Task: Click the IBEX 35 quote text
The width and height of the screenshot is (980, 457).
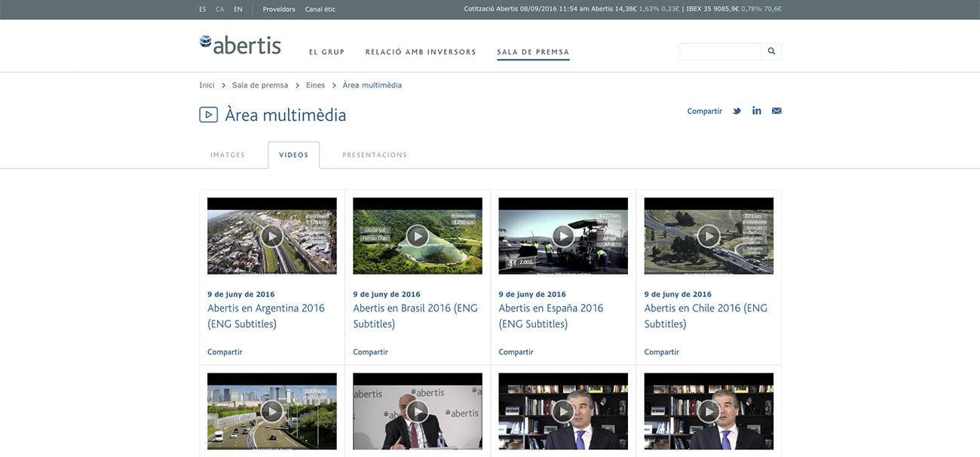Action: coord(734,9)
